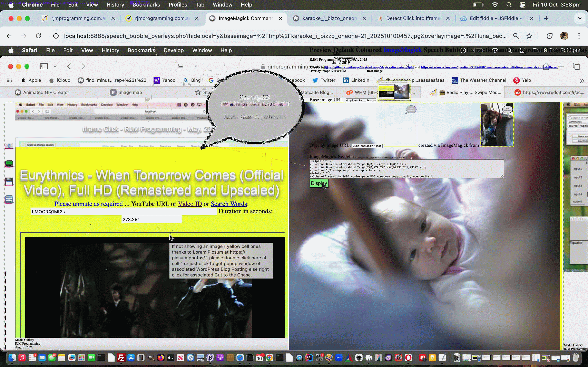View site information icon beside the URL
The width and height of the screenshot is (588, 367).
56,36
